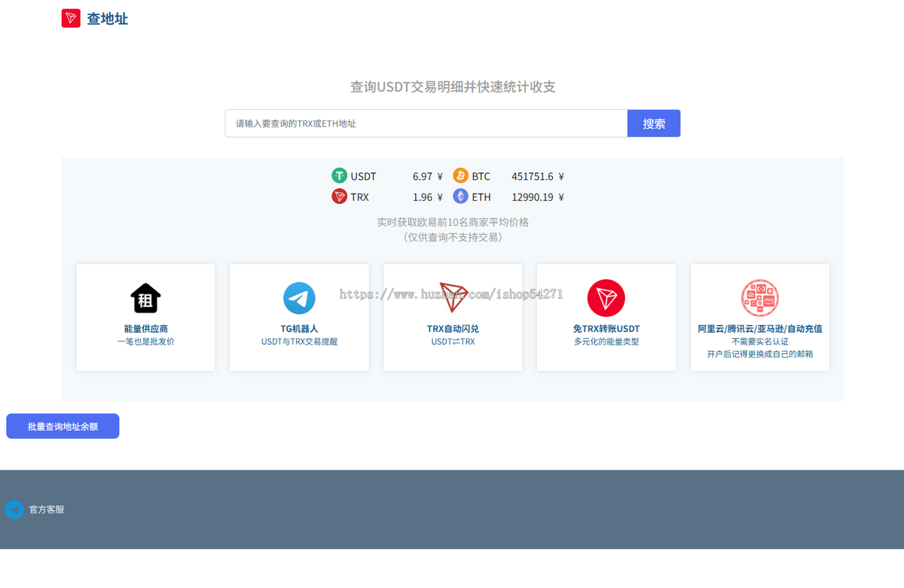Viewport: 904px width, 588px height.
Task: Click the 查询USDT交易明细并快速统计收支 heading
Action: tap(453, 87)
